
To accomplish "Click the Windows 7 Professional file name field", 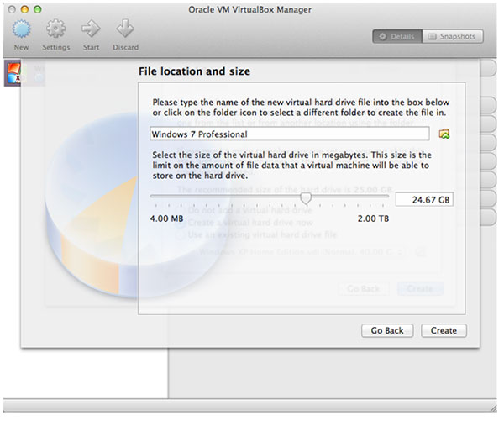I will [290, 134].
